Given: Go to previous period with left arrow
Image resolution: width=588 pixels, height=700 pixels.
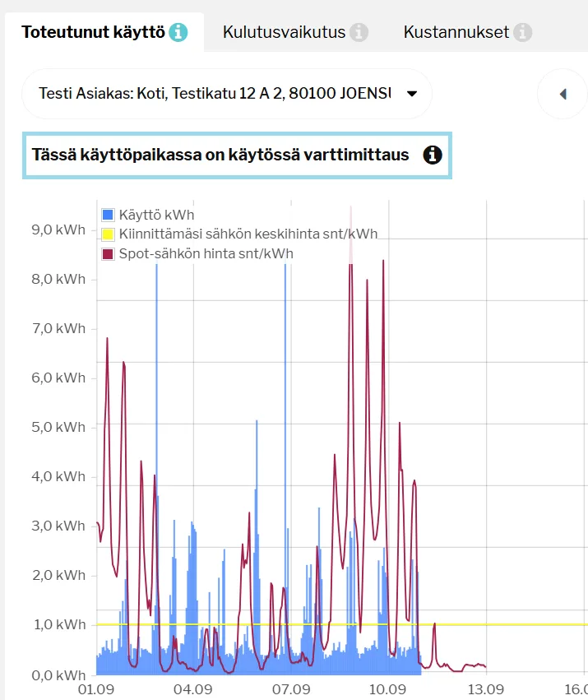Looking at the screenshot, I should [x=563, y=94].
